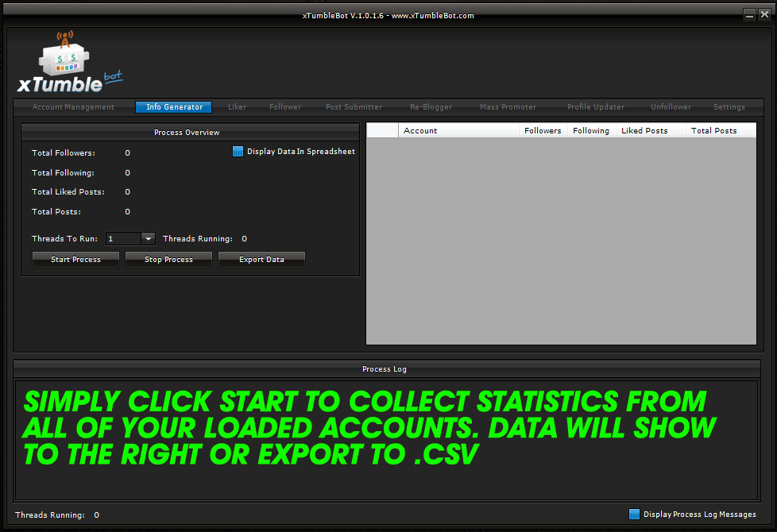Sort by the Following column header
777x532 pixels.
click(591, 131)
